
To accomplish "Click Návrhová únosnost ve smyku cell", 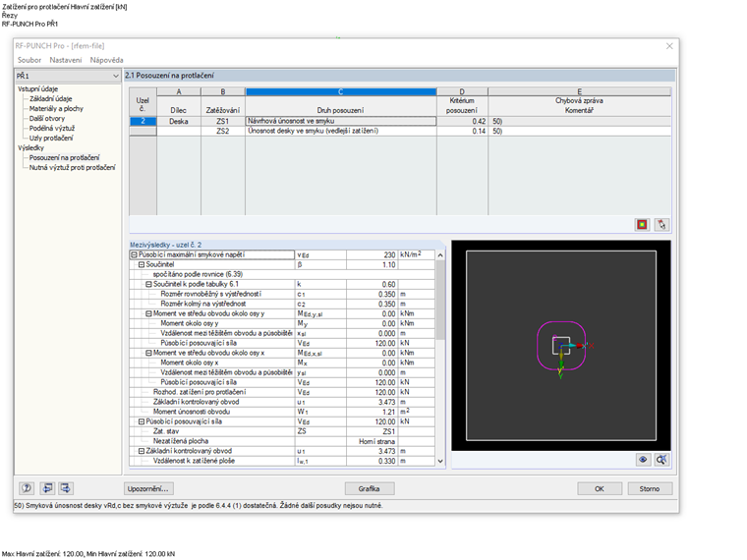I will [341, 122].
